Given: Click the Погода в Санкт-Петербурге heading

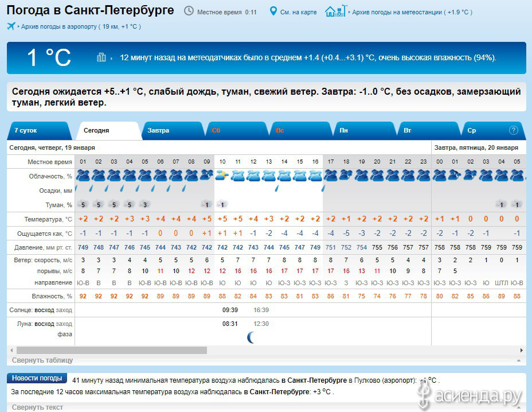Looking at the screenshot, I should pyautogui.click(x=90, y=10).
